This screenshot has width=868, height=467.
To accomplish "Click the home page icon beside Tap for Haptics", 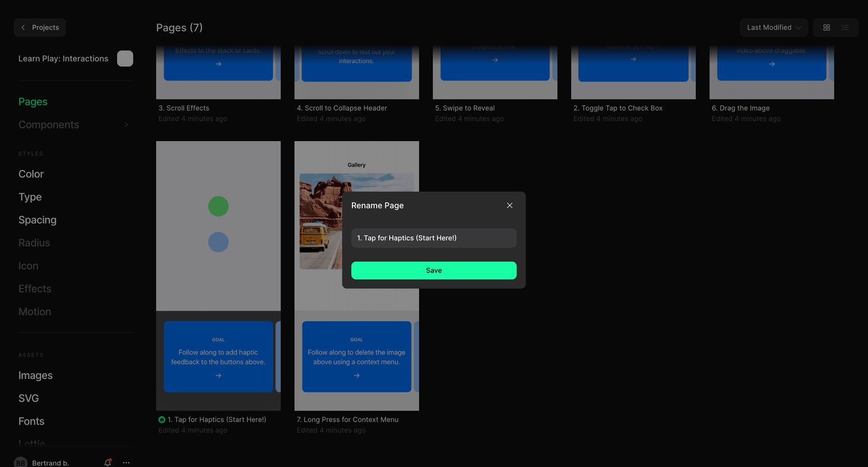I will tap(162, 420).
